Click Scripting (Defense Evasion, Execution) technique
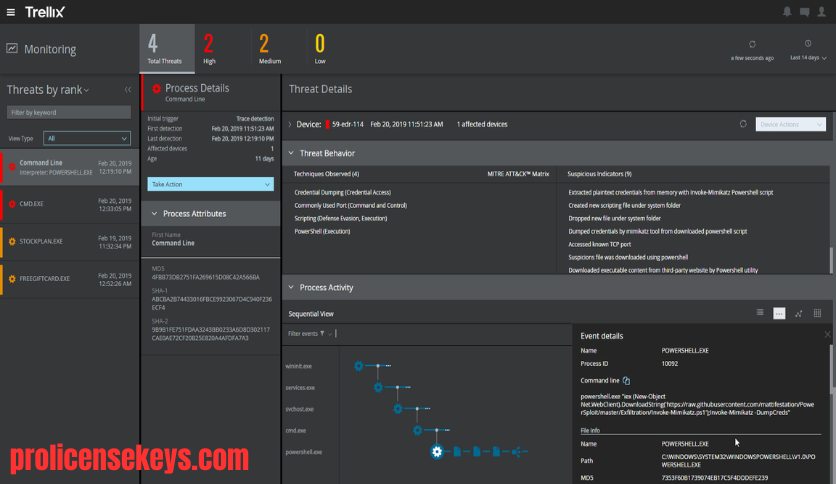The width and height of the screenshot is (836, 484). pyautogui.click(x=341, y=219)
